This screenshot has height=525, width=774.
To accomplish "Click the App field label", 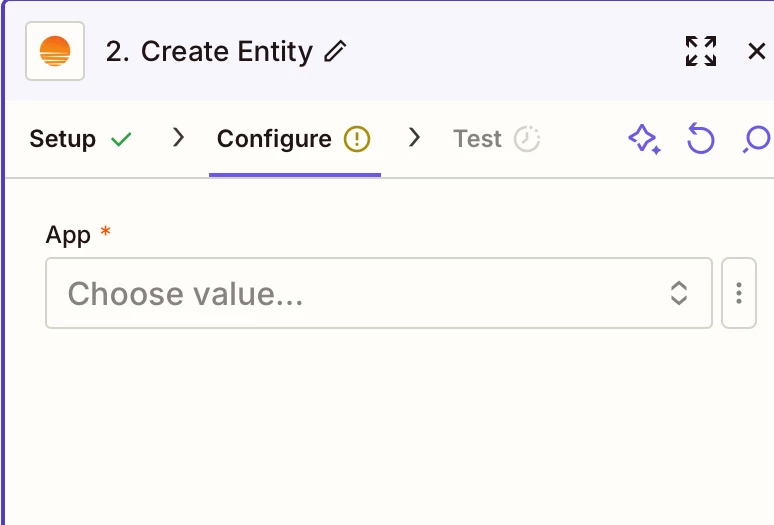I will click(x=68, y=235).
